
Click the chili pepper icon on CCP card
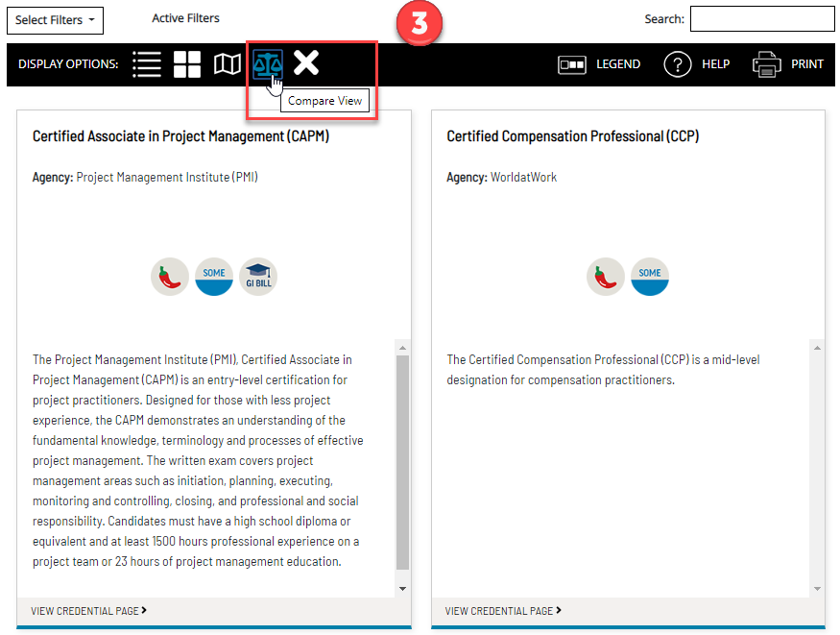coord(606,277)
